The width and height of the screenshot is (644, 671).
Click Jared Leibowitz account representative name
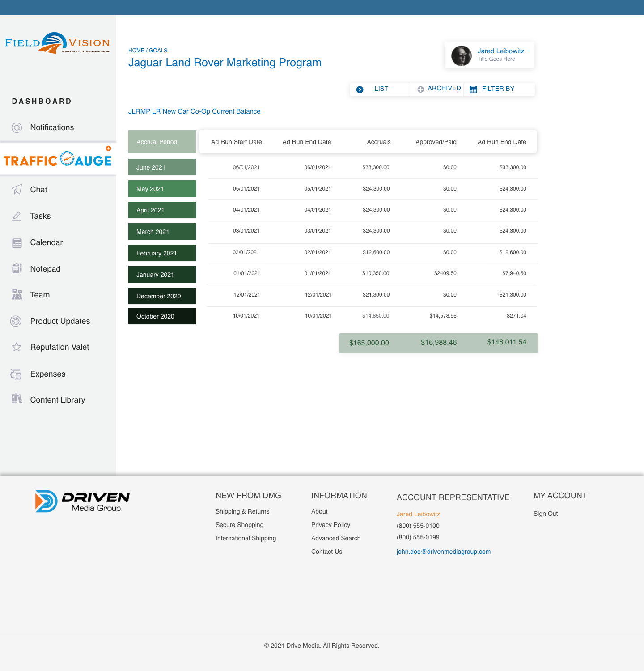pos(418,514)
